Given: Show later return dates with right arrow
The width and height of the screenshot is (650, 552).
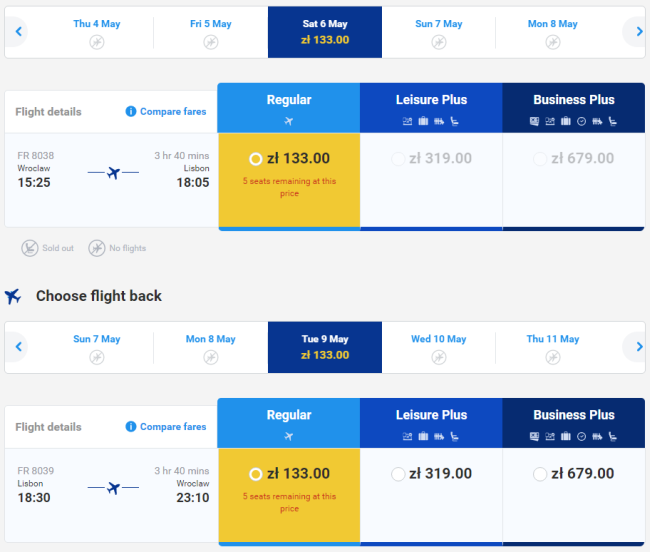Looking at the screenshot, I should tap(637, 347).
